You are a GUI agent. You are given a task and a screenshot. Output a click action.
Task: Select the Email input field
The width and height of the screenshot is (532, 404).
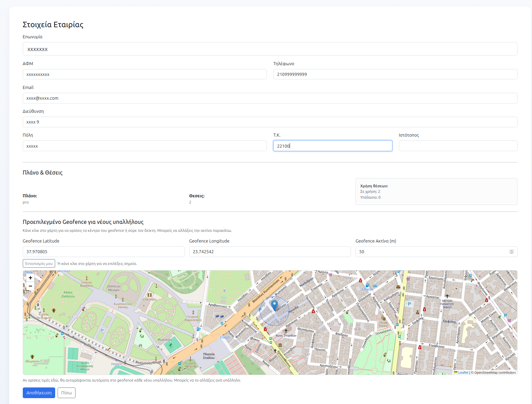[270, 98]
